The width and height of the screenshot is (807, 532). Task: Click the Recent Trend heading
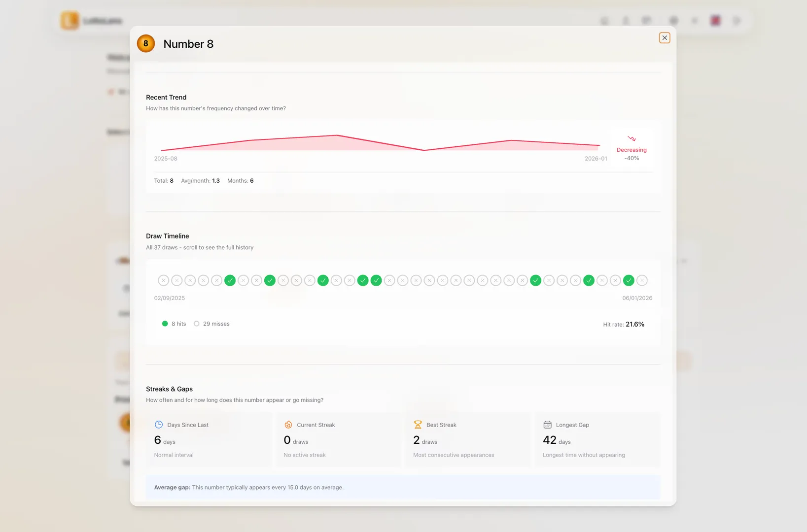coord(166,97)
